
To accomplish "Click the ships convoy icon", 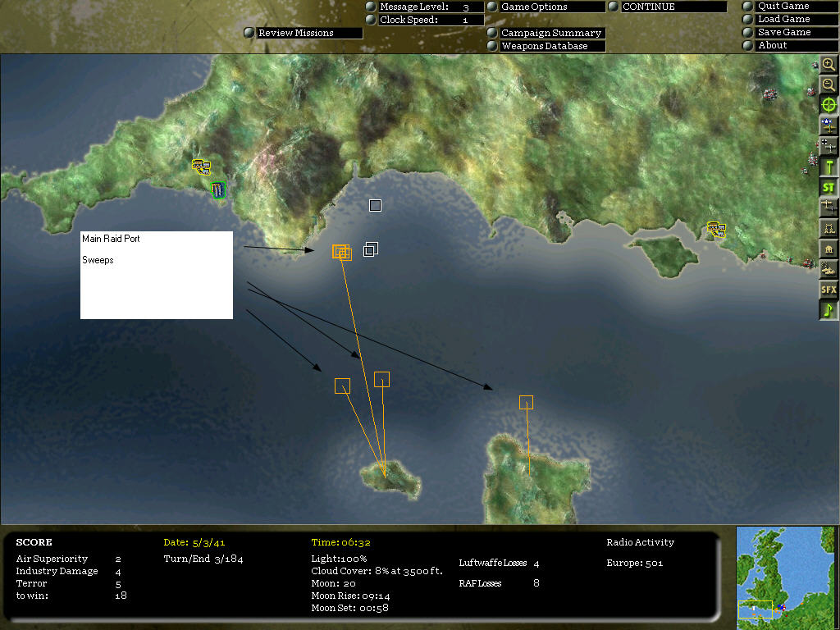I will (829, 269).
